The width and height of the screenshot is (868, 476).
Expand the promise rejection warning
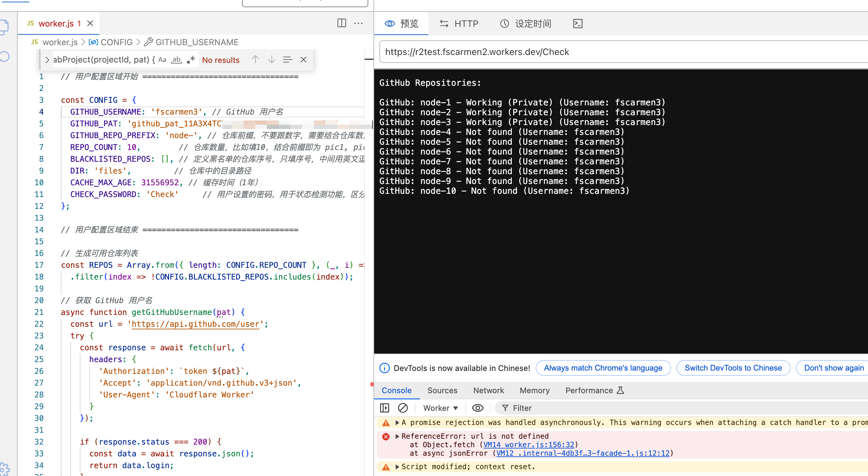pyautogui.click(x=397, y=422)
